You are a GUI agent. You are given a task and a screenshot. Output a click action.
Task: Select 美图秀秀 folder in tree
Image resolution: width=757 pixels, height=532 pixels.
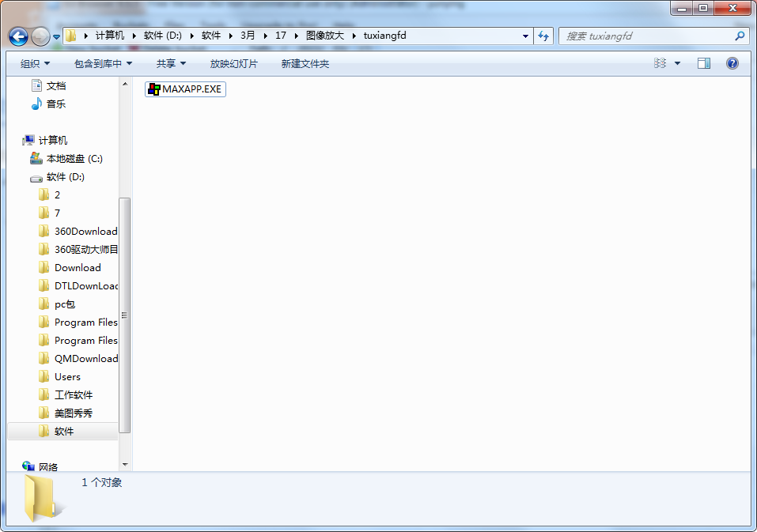coord(66,413)
